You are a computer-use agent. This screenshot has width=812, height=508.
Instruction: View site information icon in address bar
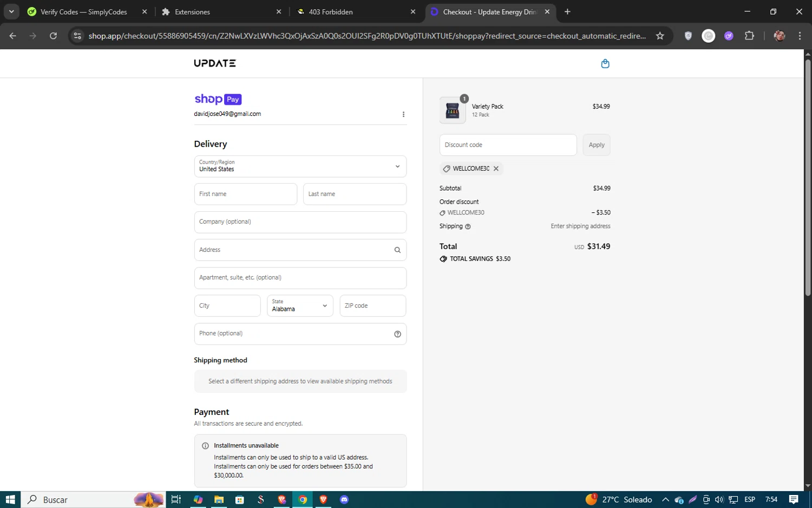[x=77, y=36]
